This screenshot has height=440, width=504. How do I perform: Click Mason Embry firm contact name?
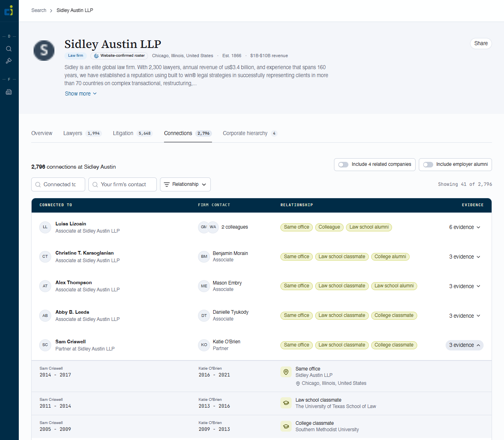(x=227, y=283)
